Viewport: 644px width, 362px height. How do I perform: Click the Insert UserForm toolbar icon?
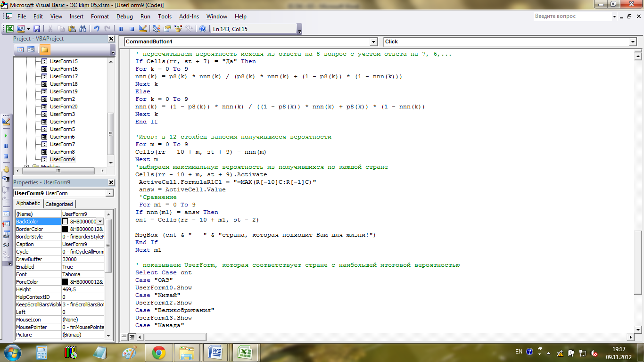[x=21, y=29]
